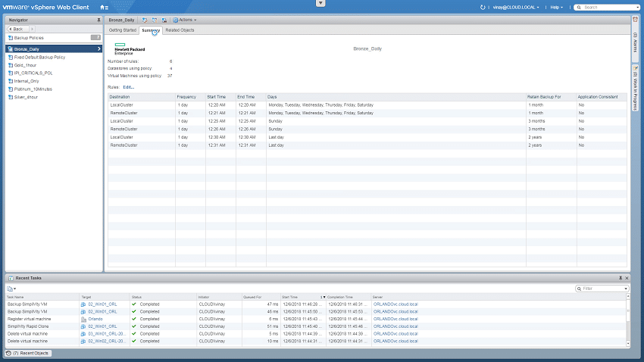Open the tasks view dropdown in Recent Tasks
This screenshot has width=644, height=362.
pyautogui.click(x=11, y=289)
